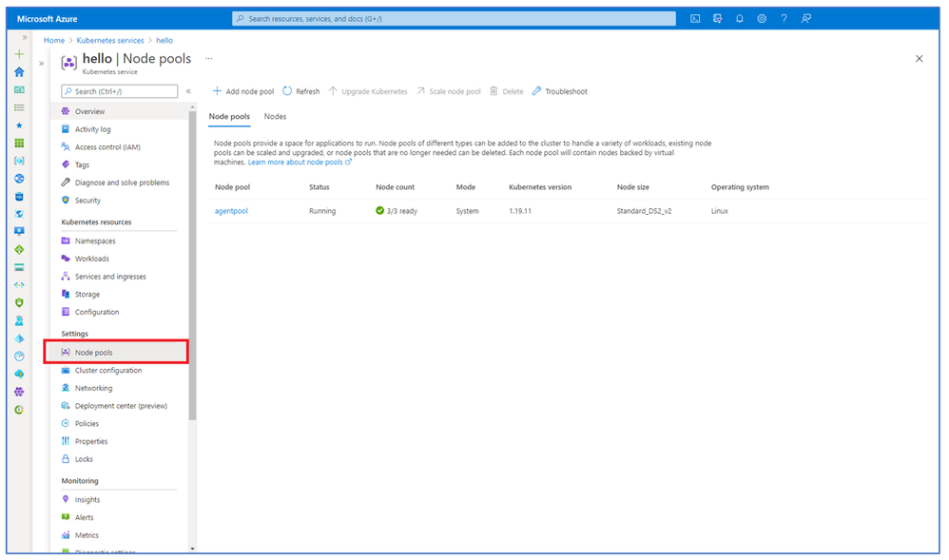Open Directories and subscriptions filter icon

717,19
